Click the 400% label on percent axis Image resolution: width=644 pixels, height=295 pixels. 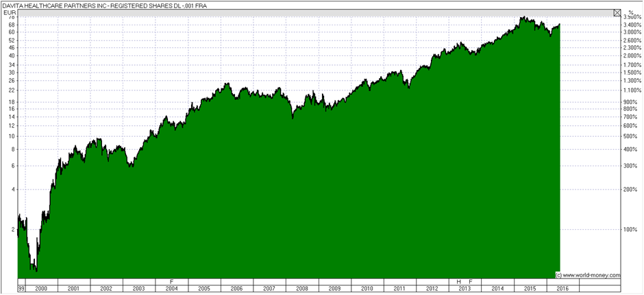pyautogui.click(x=630, y=149)
